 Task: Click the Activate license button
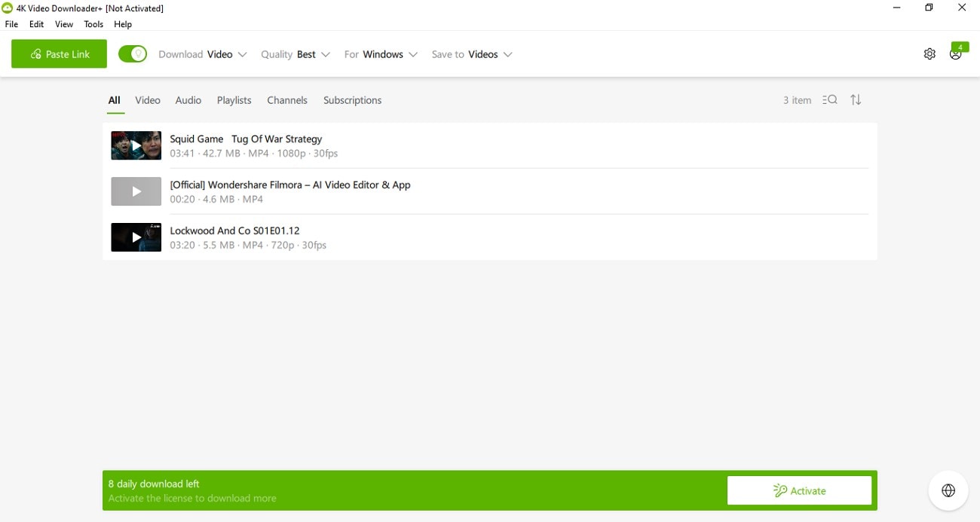(799, 490)
